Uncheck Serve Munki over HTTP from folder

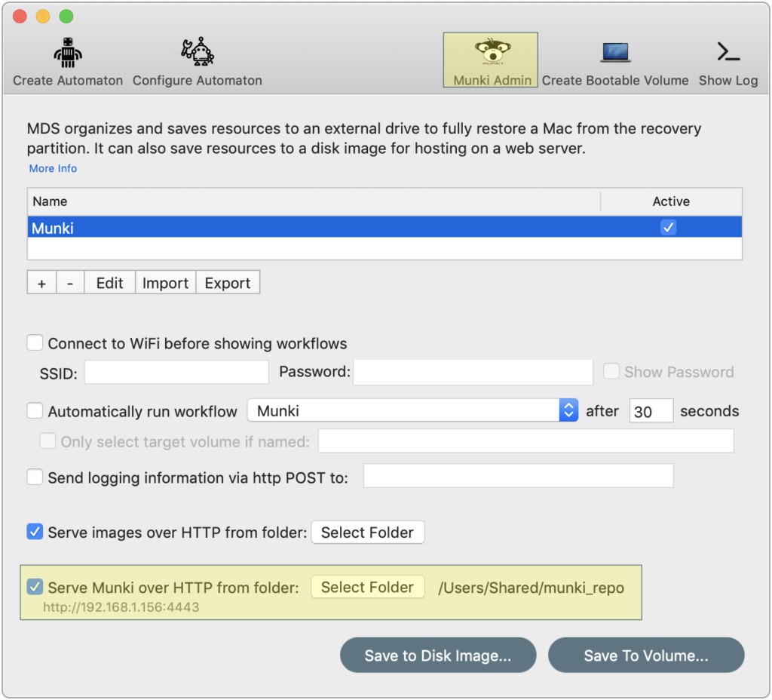(35, 587)
